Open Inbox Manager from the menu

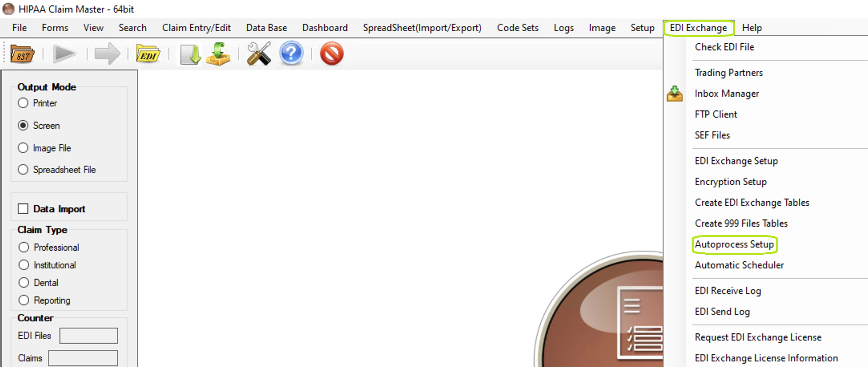727,93
